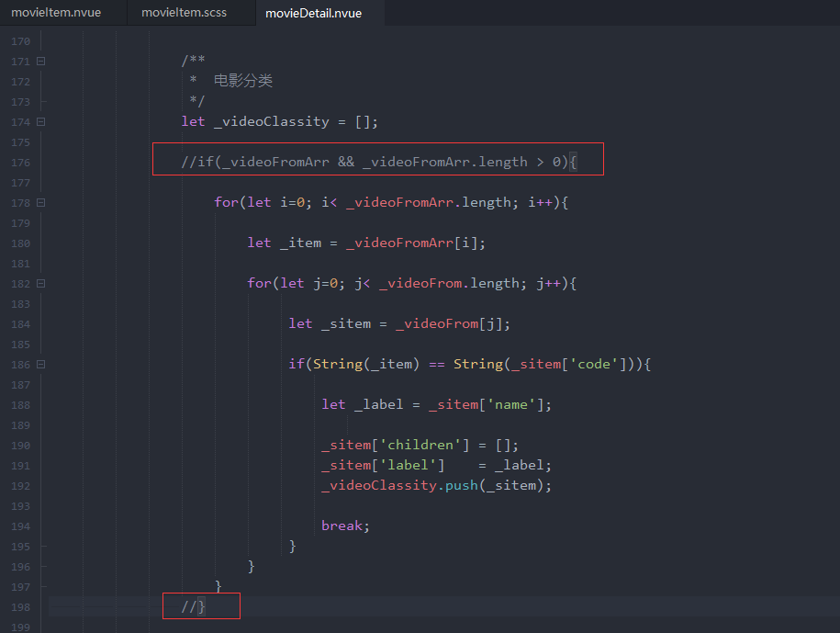Click the break; statement
Screen dimensions: 840x633
(x=345, y=526)
